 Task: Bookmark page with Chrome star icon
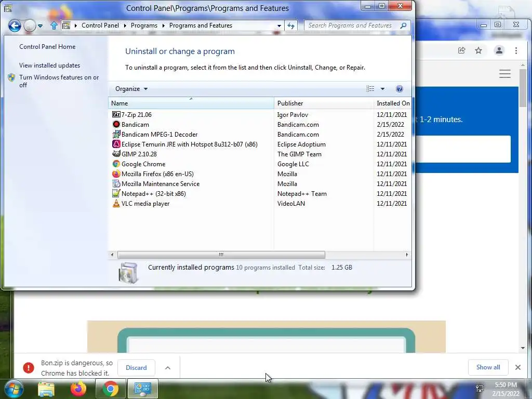[x=478, y=50]
